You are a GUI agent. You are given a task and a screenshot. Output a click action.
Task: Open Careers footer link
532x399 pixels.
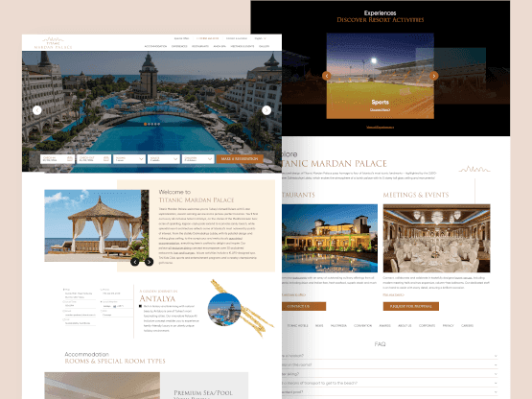(x=467, y=326)
